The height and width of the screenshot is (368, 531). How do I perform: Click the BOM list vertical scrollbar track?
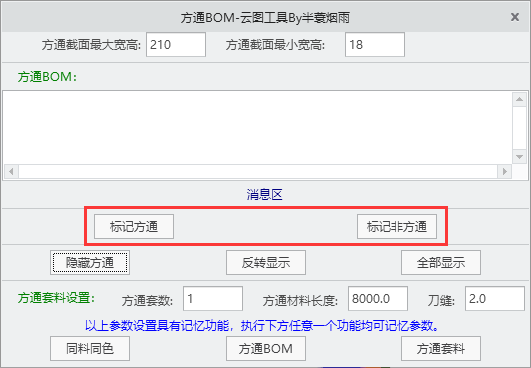tap(519, 128)
